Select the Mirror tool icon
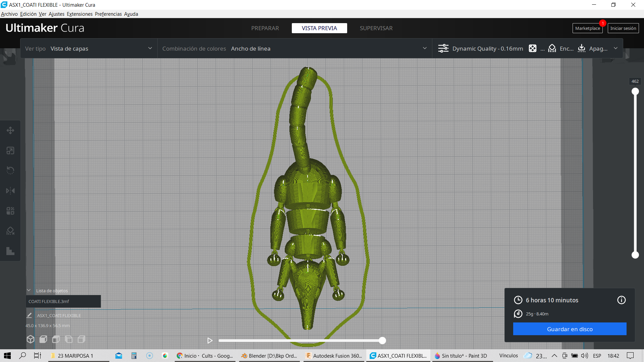This screenshot has height=362, width=644. coord(10,191)
